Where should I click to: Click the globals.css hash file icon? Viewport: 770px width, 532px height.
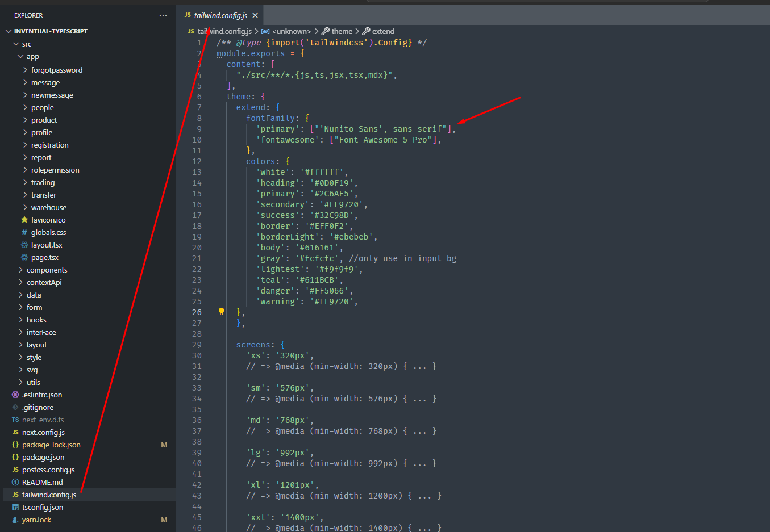(x=24, y=232)
